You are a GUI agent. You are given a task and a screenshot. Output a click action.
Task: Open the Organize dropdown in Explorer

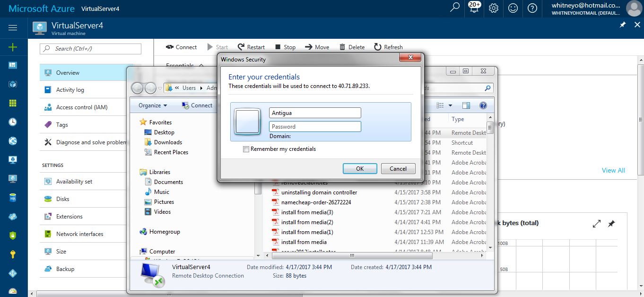[153, 105]
